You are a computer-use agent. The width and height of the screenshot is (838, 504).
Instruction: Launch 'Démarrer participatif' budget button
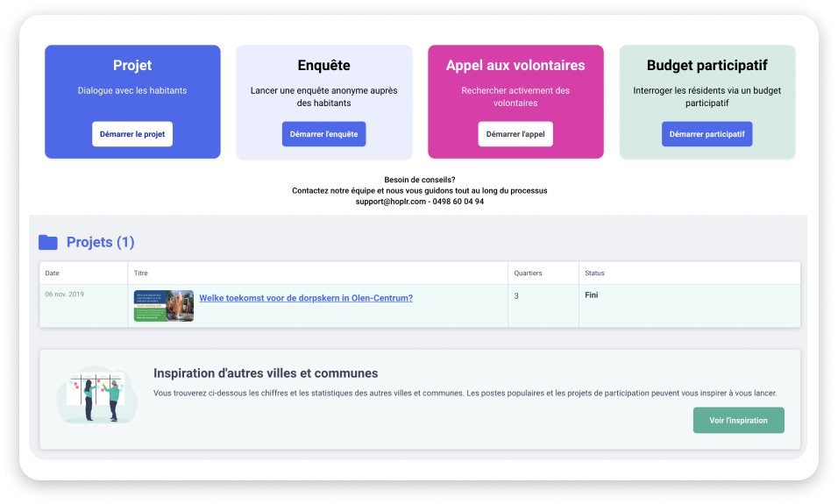pos(707,134)
